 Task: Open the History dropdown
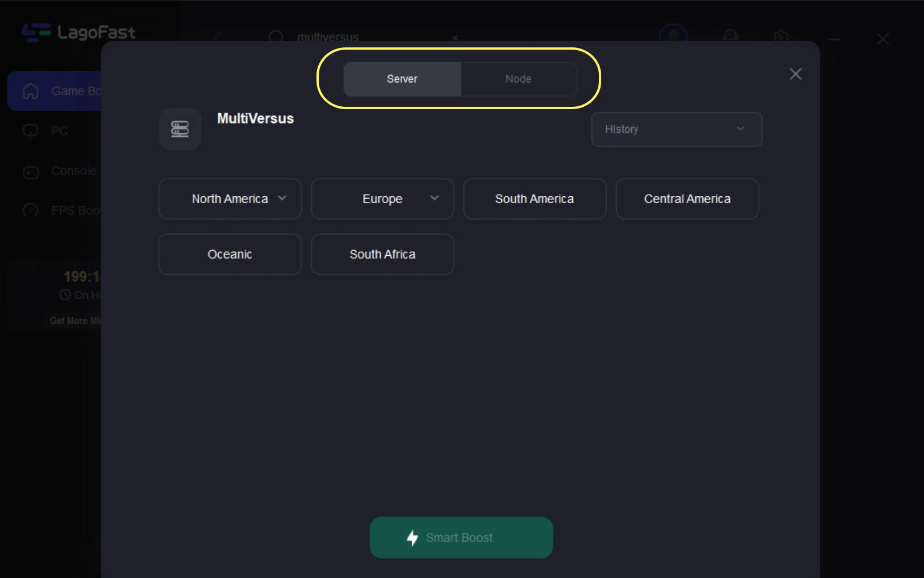(676, 129)
